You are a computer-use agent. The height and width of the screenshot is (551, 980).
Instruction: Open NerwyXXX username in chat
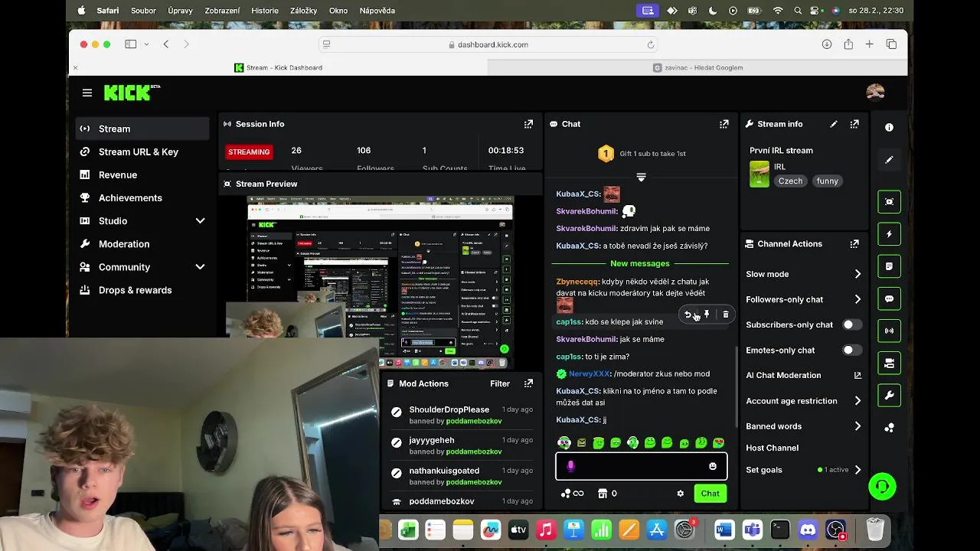[589, 374]
